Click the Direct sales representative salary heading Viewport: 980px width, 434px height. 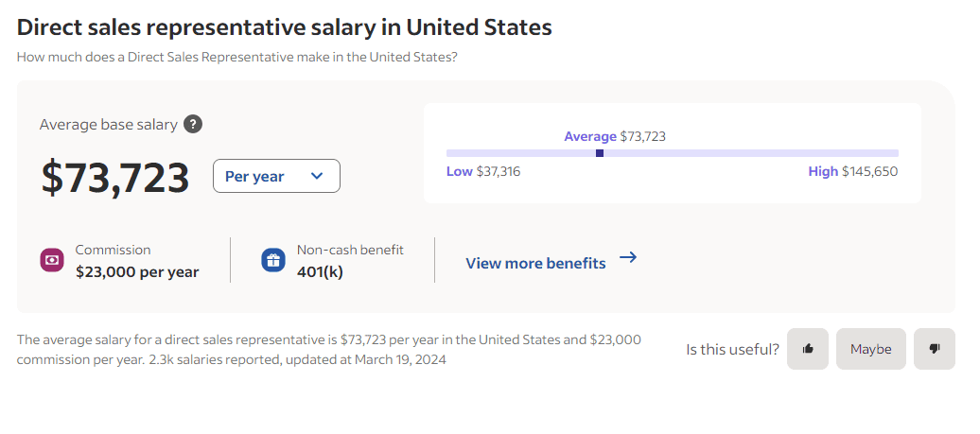pos(284,27)
